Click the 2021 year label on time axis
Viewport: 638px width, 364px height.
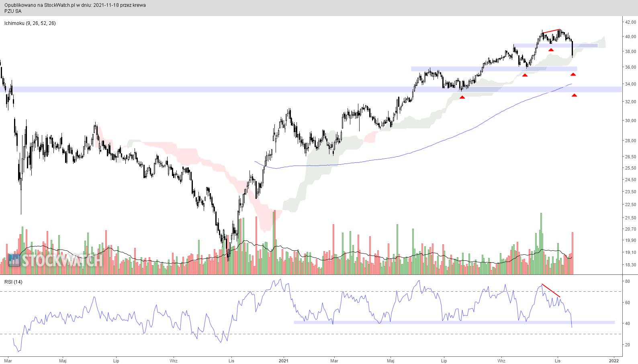coord(284,360)
